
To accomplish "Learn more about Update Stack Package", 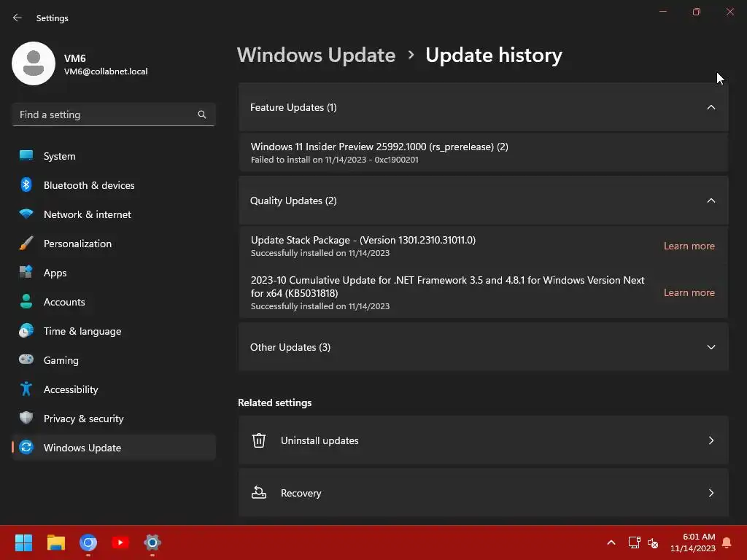I will tap(689, 246).
